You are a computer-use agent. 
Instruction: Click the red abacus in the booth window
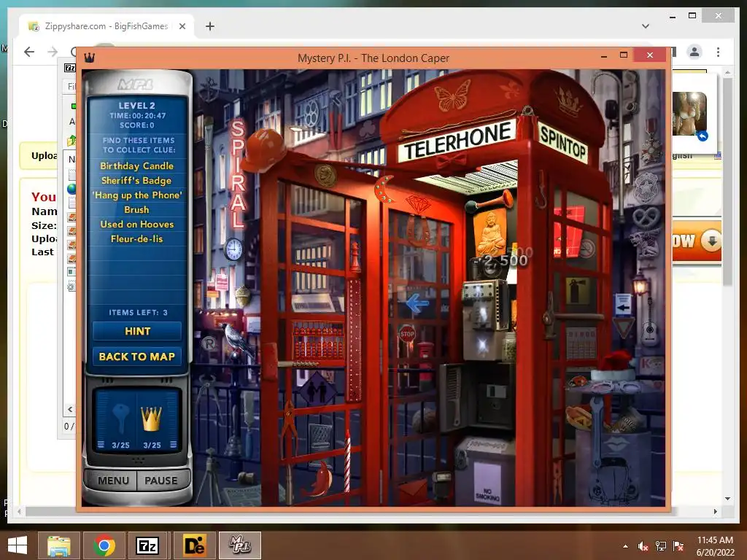click(317, 341)
